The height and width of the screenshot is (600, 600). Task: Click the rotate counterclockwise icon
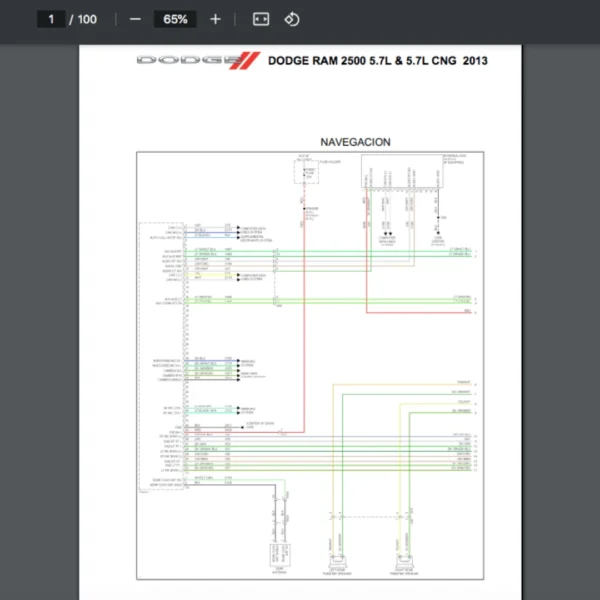coord(291,19)
